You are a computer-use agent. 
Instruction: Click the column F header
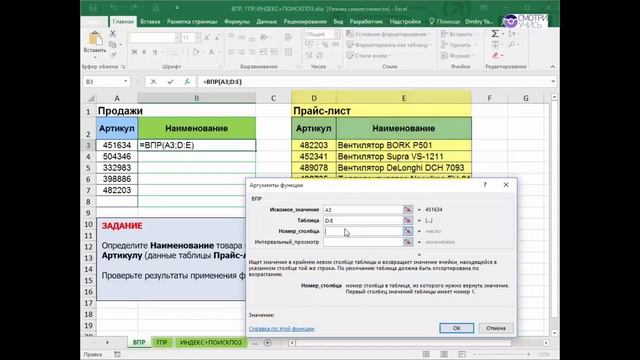[489, 98]
